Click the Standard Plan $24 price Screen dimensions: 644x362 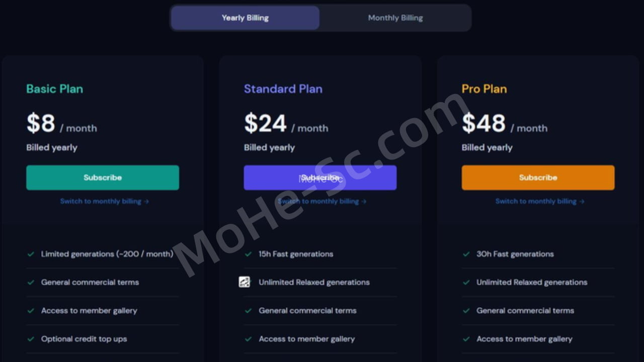tap(265, 124)
